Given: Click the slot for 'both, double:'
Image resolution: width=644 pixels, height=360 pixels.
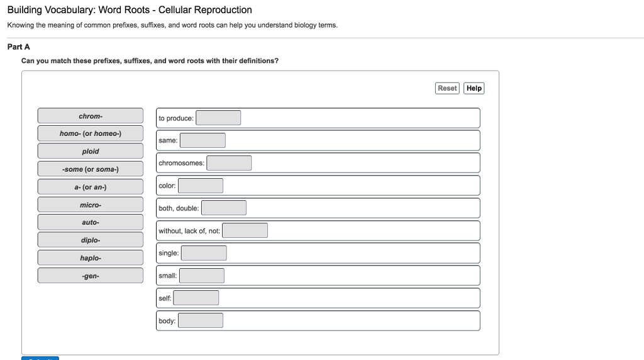Looking at the screenshot, I should 224,208.
